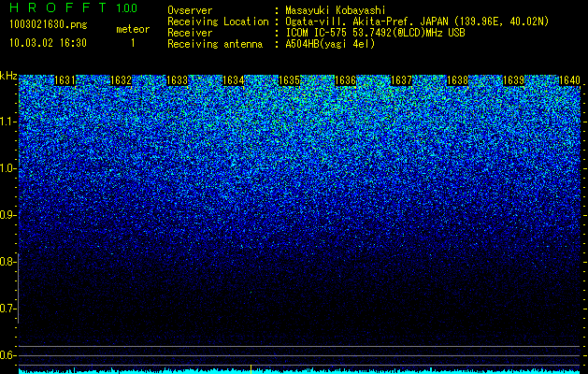
Task: Click the date stamp 10.03.02 16:30
Action: pyautogui.click(x=48, y=43)
